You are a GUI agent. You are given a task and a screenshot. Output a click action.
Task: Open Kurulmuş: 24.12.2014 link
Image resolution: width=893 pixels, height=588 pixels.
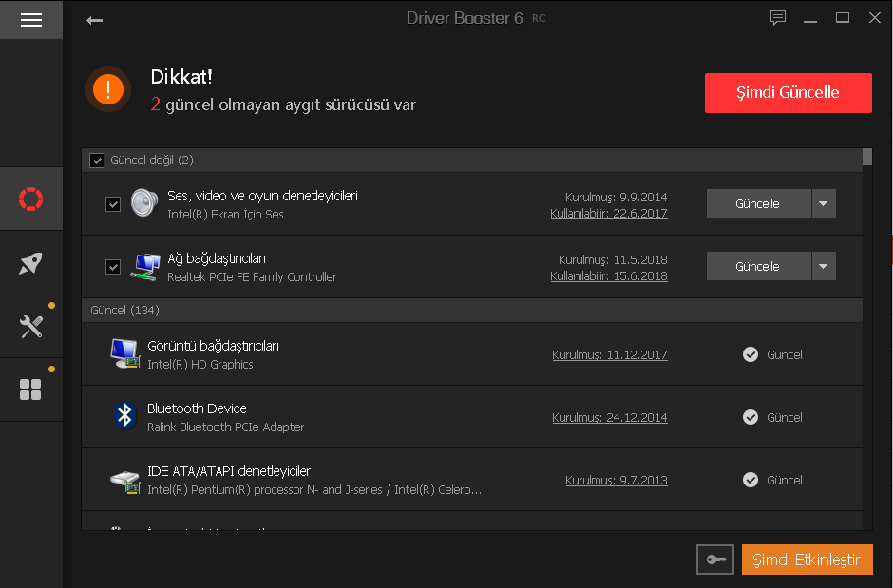(x=609, y=417)
